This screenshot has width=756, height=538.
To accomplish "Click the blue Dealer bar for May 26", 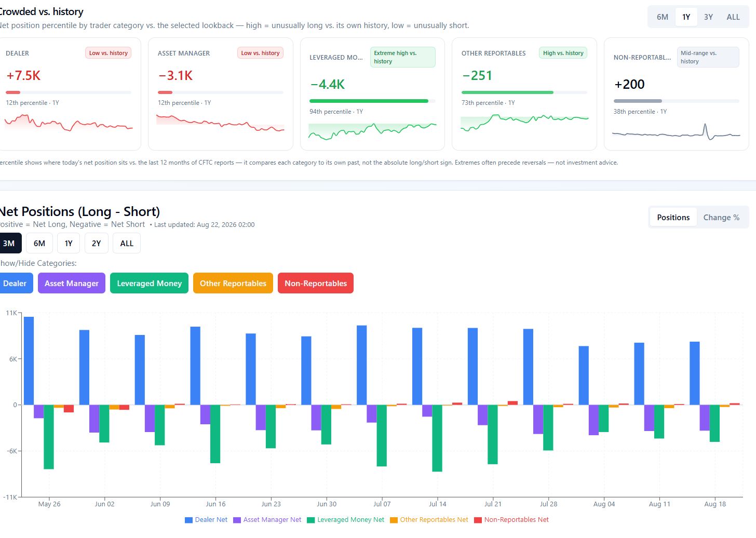I will coord(29,361).
